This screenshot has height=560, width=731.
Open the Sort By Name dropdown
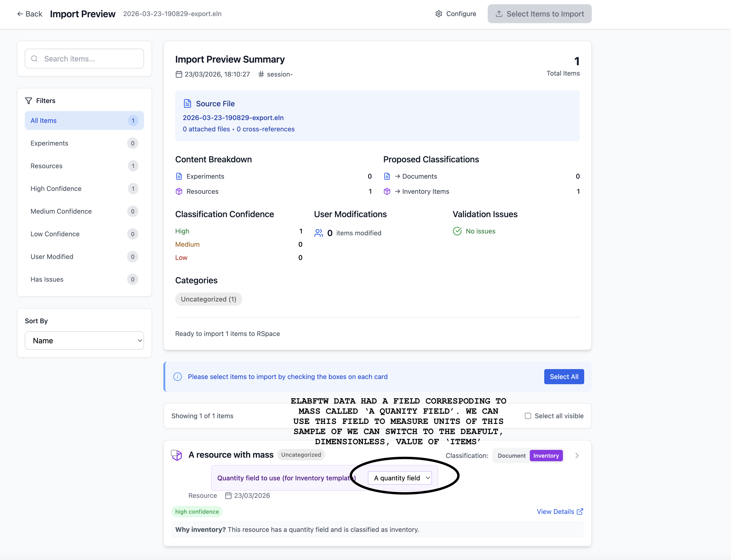(x=84, y=341)
